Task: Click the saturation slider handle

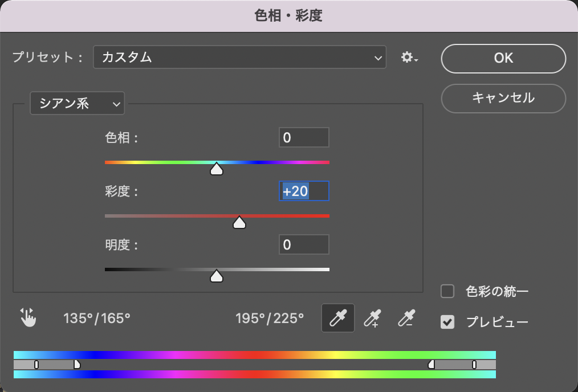Action: [x=239, y=223]
